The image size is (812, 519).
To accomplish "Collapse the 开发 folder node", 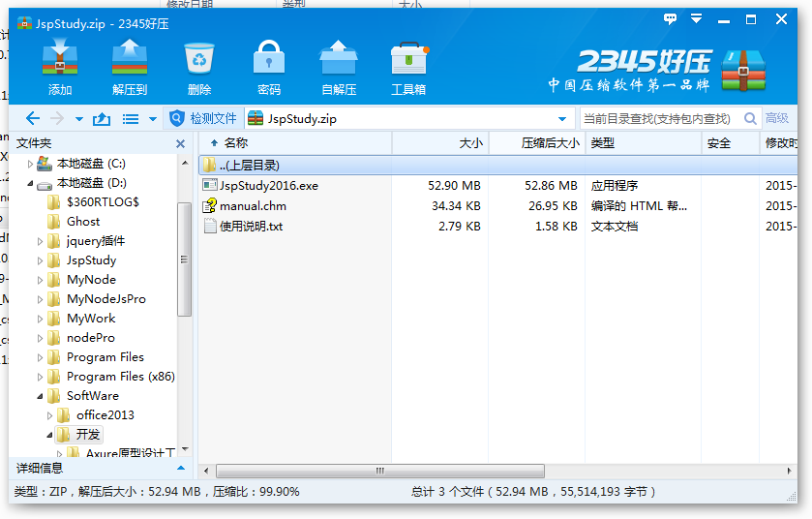I will click(49, 435).
